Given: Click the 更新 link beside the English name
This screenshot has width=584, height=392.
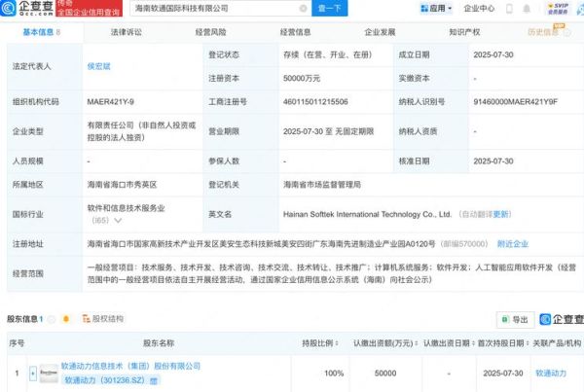Looking at the screenshot, I should [501, 214].
